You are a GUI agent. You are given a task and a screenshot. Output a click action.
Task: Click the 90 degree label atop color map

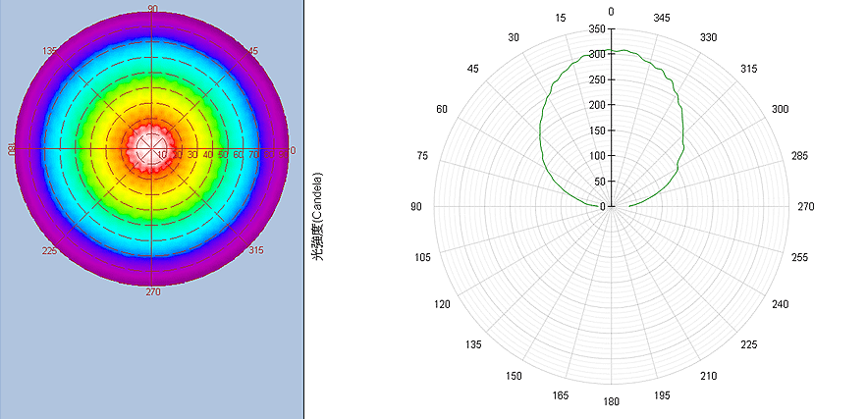(x=152, y=9)
